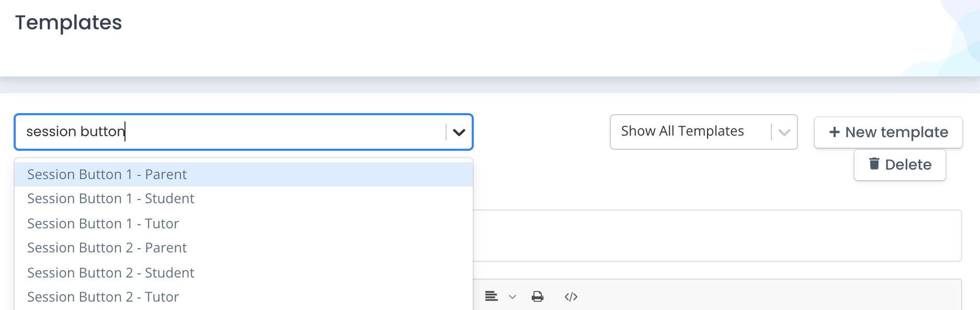980x310 pixels.
Task: Click the print icon in editor toolbar
Action: 537,297
